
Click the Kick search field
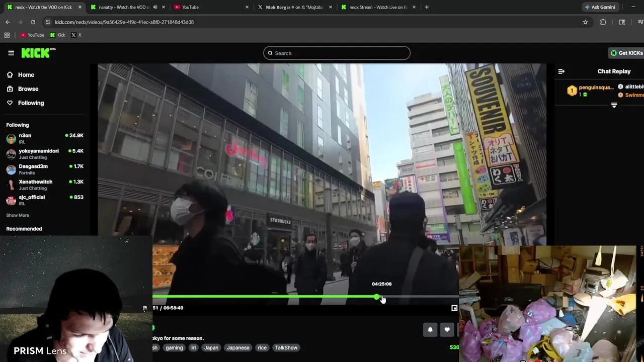(337, 53)
